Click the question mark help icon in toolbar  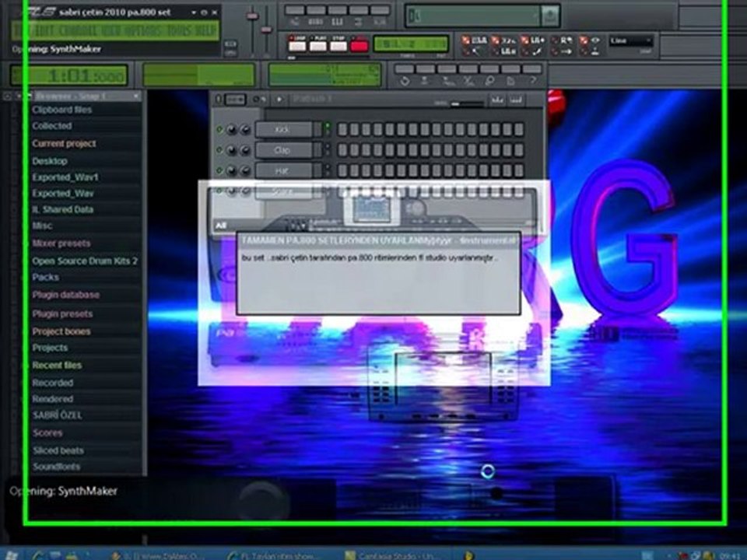[533, 81]
